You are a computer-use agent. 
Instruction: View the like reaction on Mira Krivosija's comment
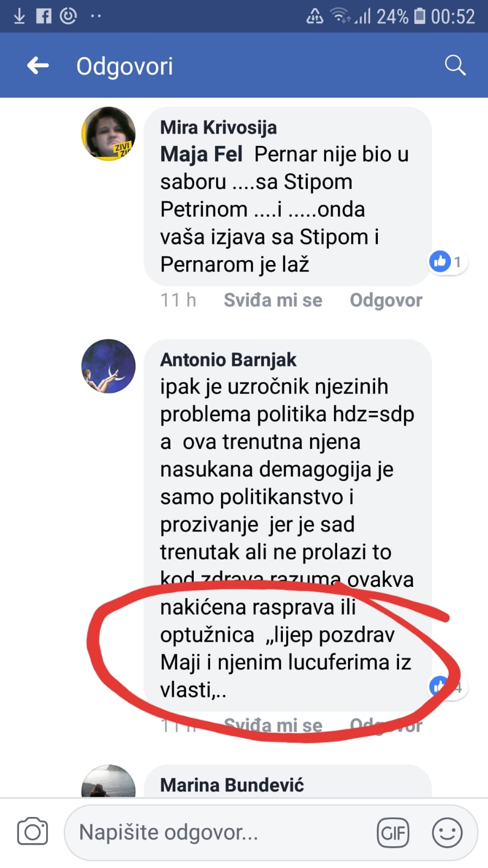coord(447,262)
